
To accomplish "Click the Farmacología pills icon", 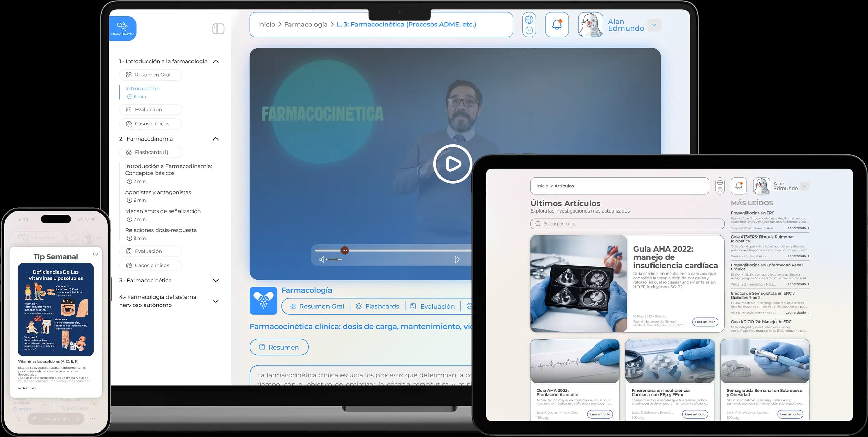I will (x=263, y=301).
